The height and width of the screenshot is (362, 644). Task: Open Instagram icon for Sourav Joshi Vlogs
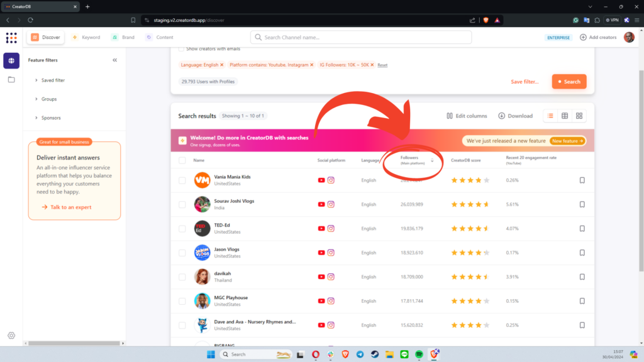pos(331,204)
